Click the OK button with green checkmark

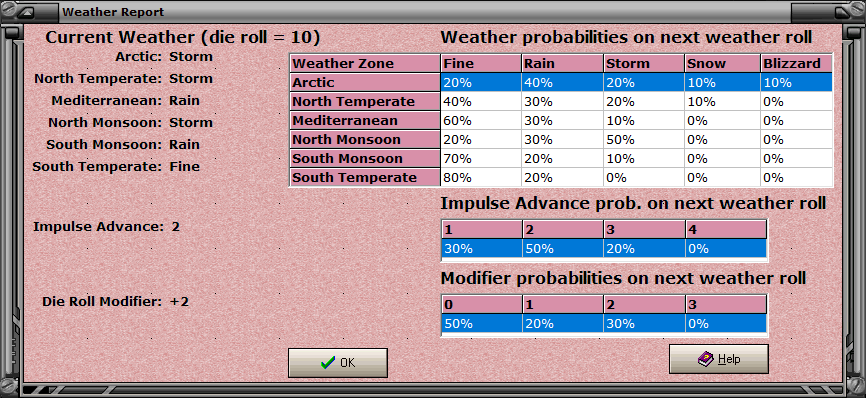(x=337, y=363)
